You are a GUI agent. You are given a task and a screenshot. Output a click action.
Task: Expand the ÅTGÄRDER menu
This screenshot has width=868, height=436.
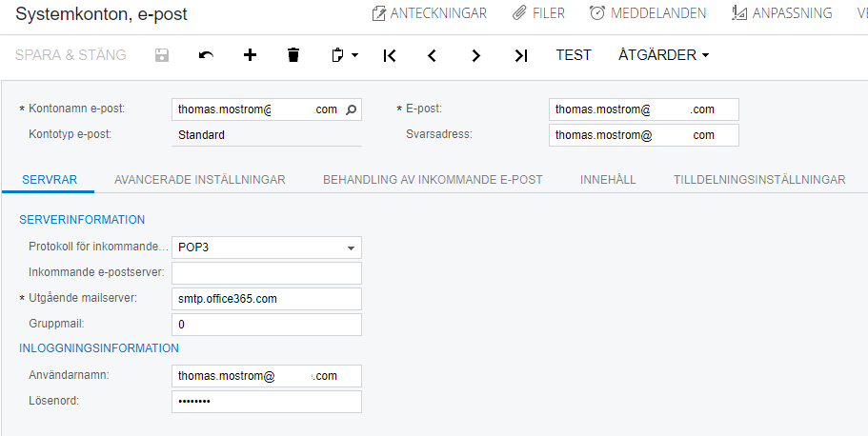point(663,55)
